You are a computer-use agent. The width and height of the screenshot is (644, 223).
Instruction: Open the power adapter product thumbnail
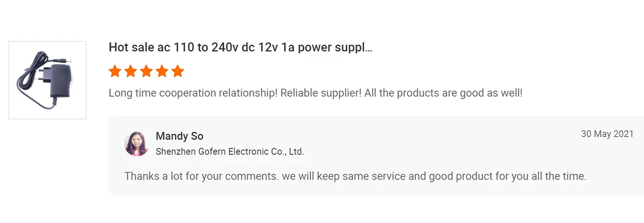(x=47, y=80)
